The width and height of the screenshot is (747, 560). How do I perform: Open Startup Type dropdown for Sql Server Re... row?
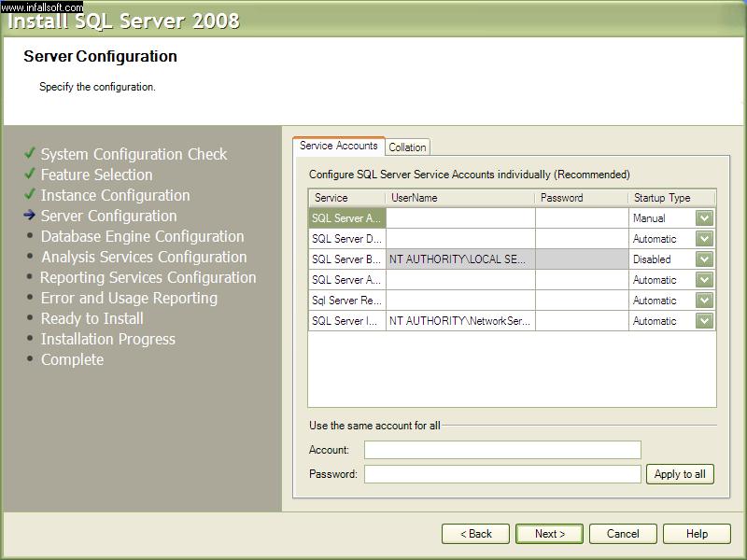point(704,300)
